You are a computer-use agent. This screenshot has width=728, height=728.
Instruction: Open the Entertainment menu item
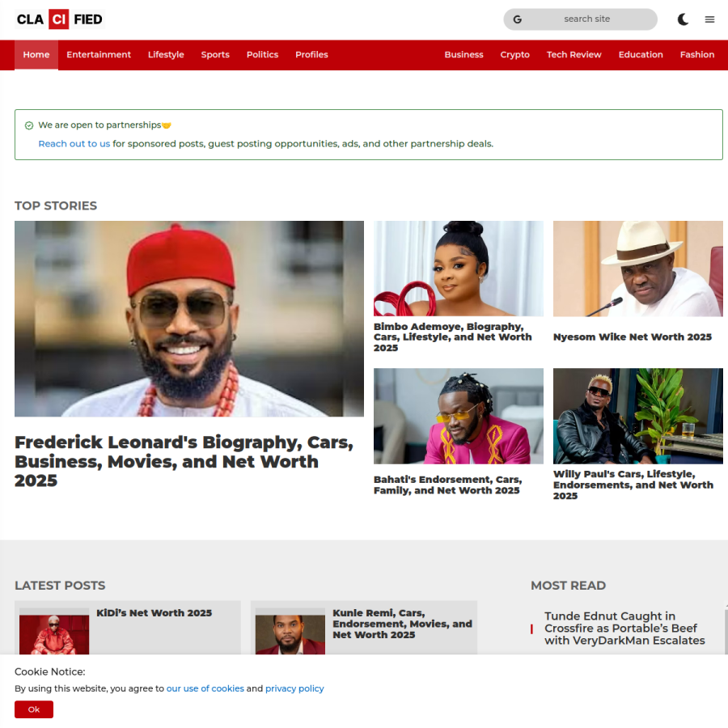99,55
